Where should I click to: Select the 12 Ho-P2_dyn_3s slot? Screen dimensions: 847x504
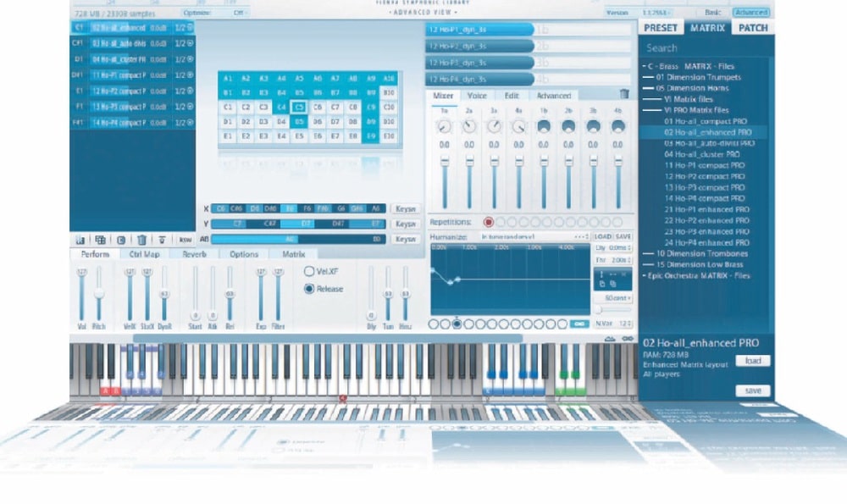tap(479, 46)
